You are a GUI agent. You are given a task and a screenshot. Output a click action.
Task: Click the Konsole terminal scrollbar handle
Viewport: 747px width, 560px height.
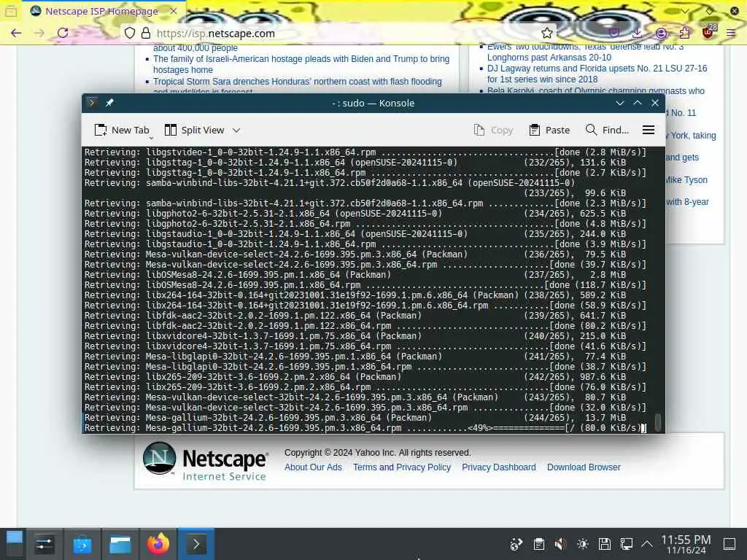tap(658, 421)
